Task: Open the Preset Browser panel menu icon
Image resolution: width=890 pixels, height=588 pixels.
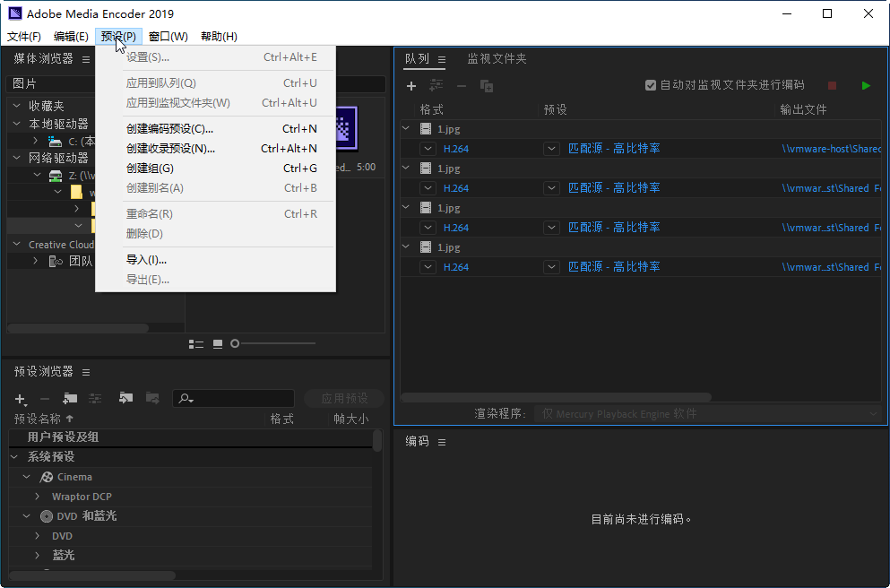Action: tap(86, 372)
